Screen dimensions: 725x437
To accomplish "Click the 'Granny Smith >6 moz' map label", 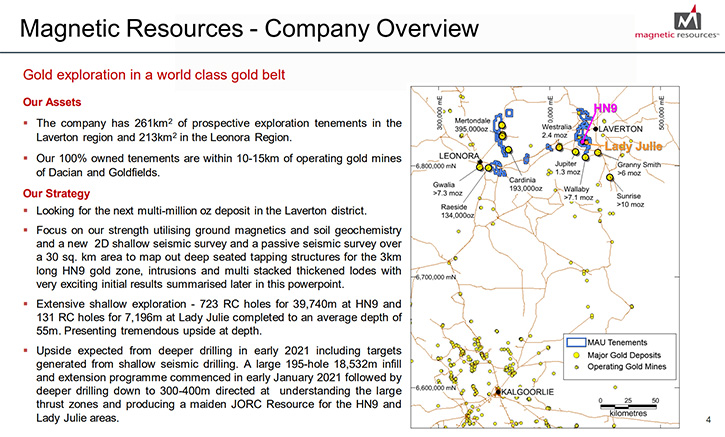I will click(639, 169).
